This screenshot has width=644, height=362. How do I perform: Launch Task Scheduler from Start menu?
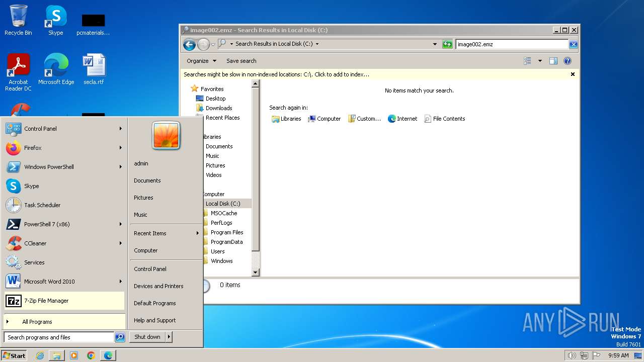point(64,205)
